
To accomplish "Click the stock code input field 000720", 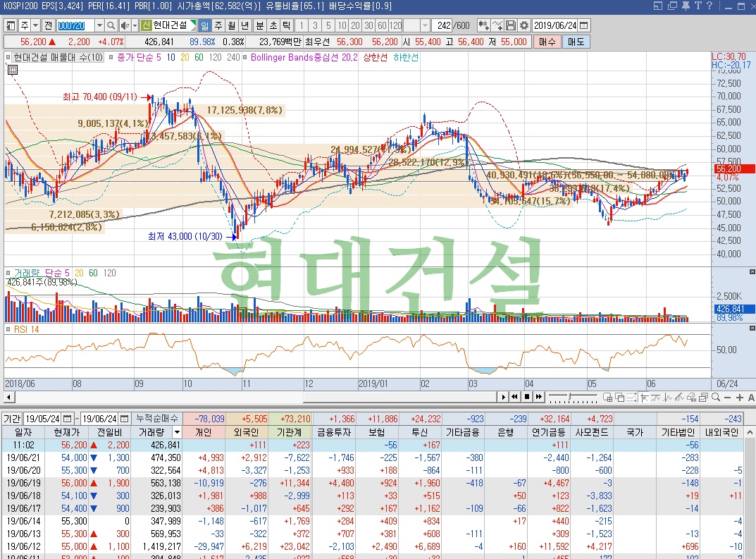I will pos(75,25).
